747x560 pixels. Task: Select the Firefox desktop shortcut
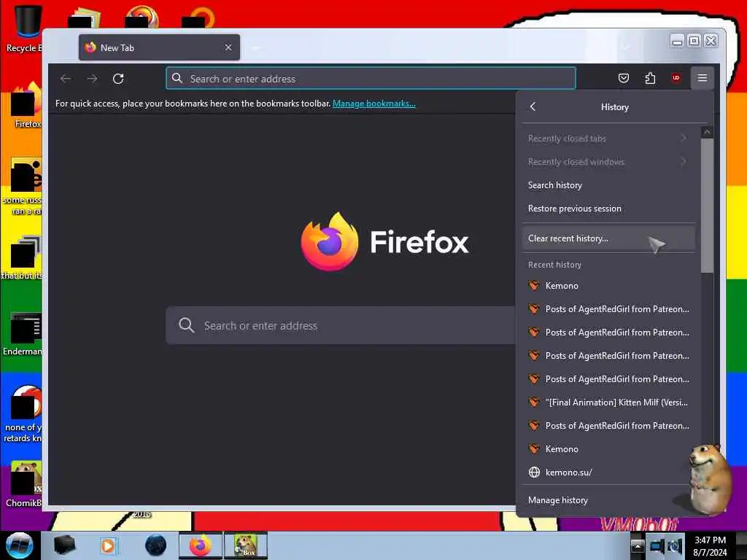coord(27,106)
